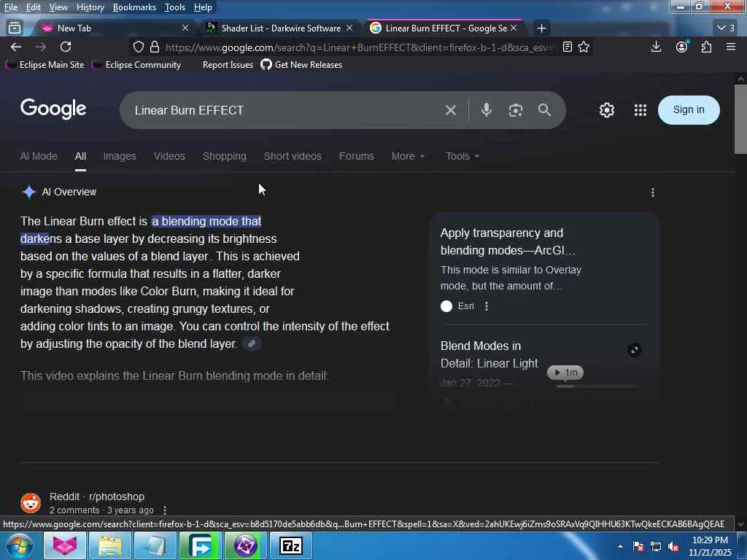747x560 pixels.
Task: Expand the Tools dropdown
Action: pyautogui.click(x=462, y=156)
